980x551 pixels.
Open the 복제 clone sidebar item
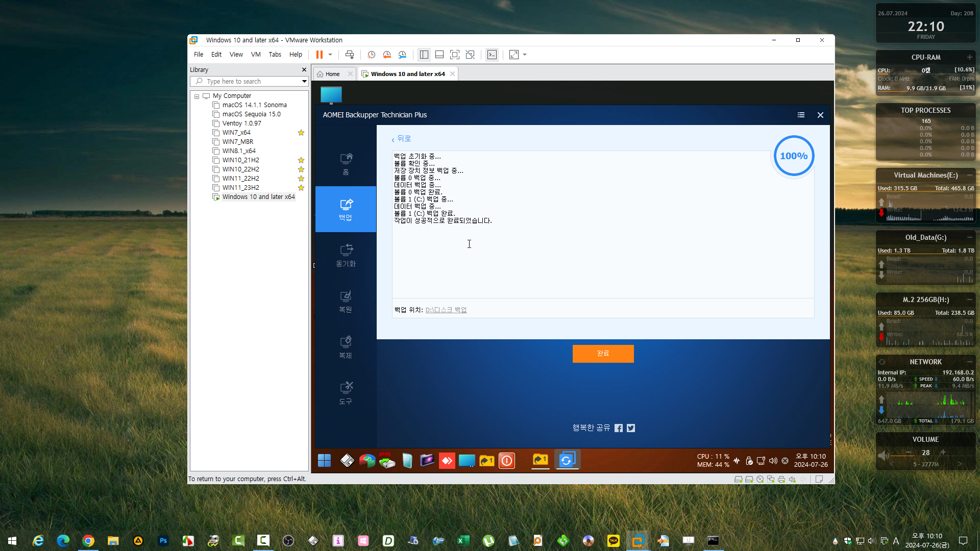click(346, 347)
